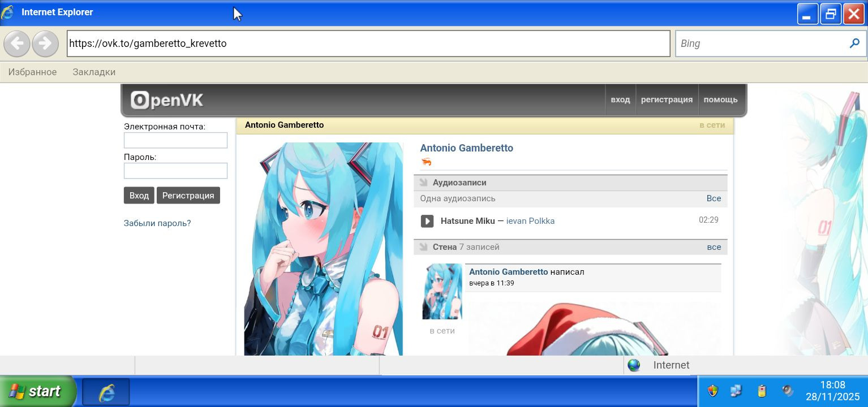Click the Antonio Gamberetto profile name heading
Viewport: 868px width, 407px height.
[x=466, y=148]
